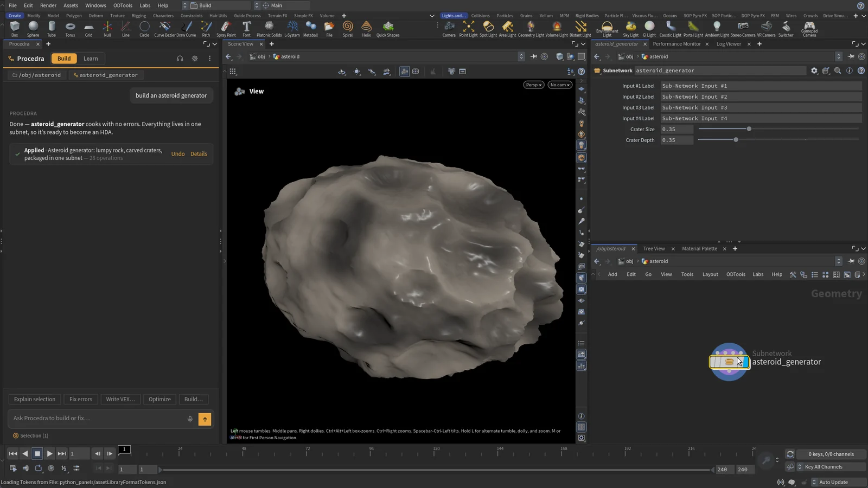868x488 pixels.
Task: Select the L-System shelf tool
Action: pyautogui.click(x=292, y=29)
